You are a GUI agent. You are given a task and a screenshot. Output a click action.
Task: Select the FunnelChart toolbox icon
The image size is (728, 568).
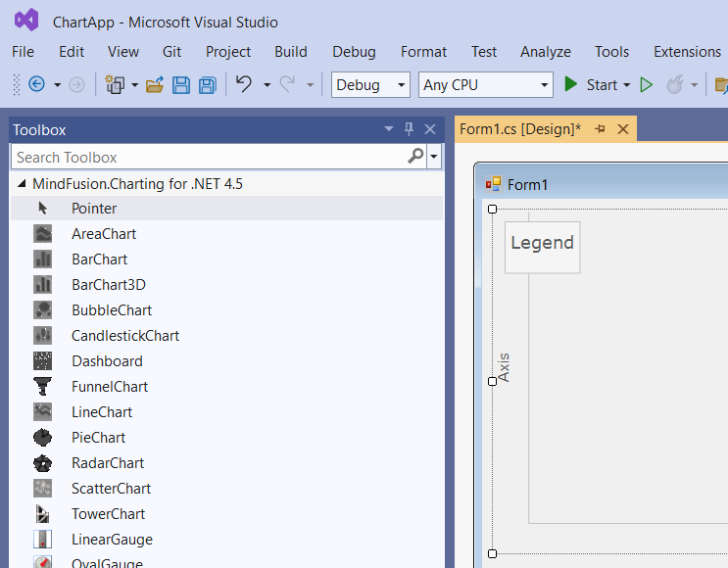43,386
